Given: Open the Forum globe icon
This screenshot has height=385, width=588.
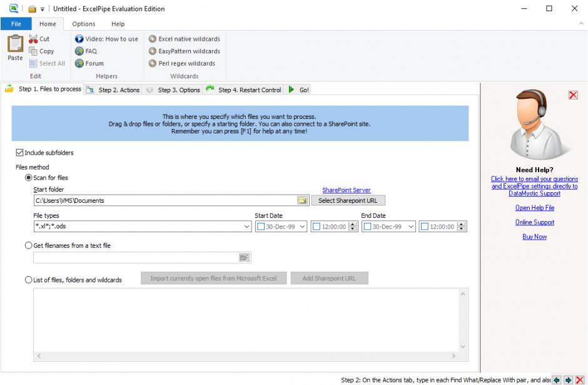Looking at the screenshot, I should (x=79, y=63).
